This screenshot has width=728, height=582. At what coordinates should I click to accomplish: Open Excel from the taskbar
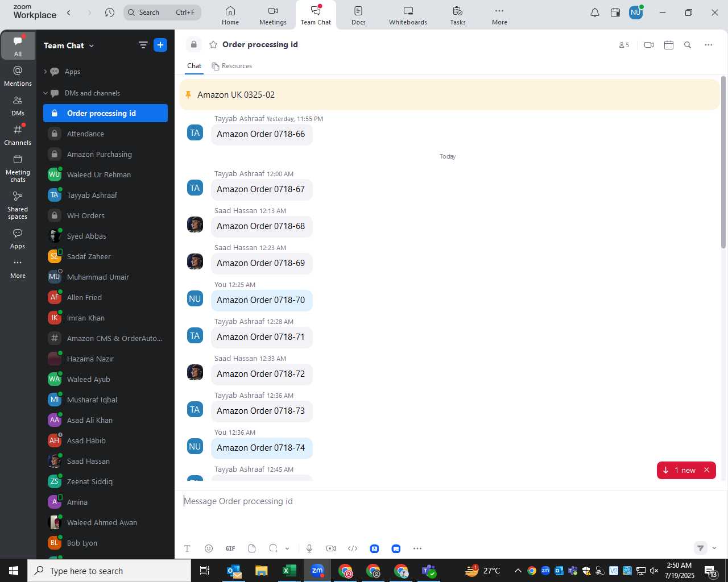coord(289,571)
